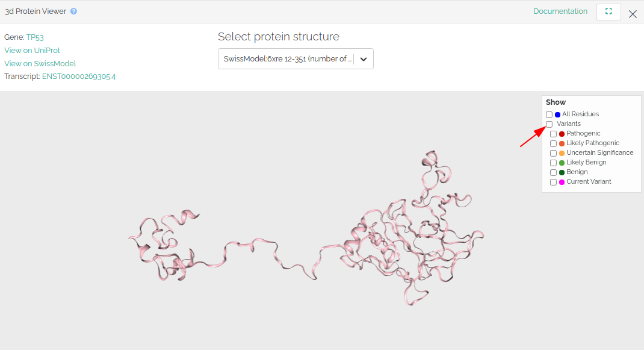Image resolution: width=644 pixels, height=350 pixels.
Task: Toggle the Benign checkbox
Action: coord(553,172)
